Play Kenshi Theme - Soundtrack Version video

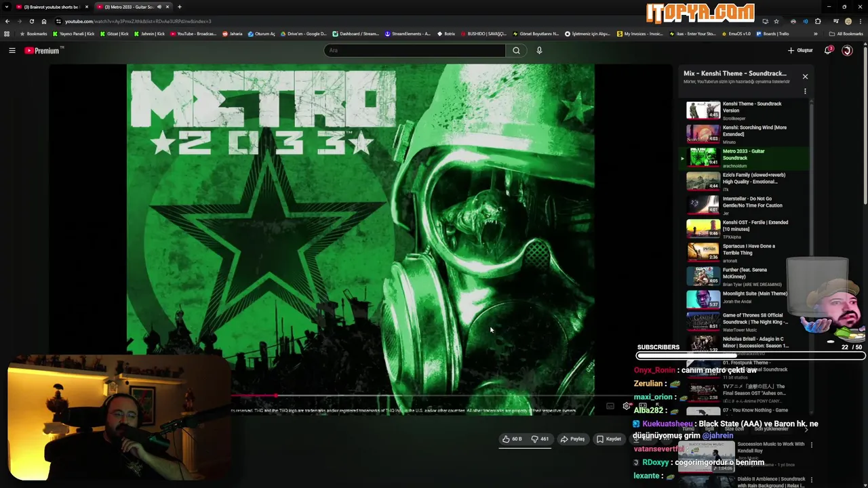tap(745, 110)
